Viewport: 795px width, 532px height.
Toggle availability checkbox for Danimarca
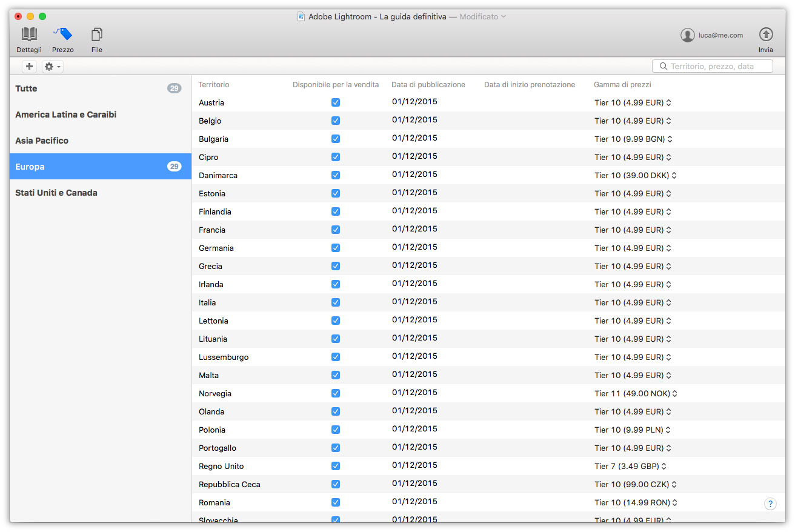coord(336,175)
